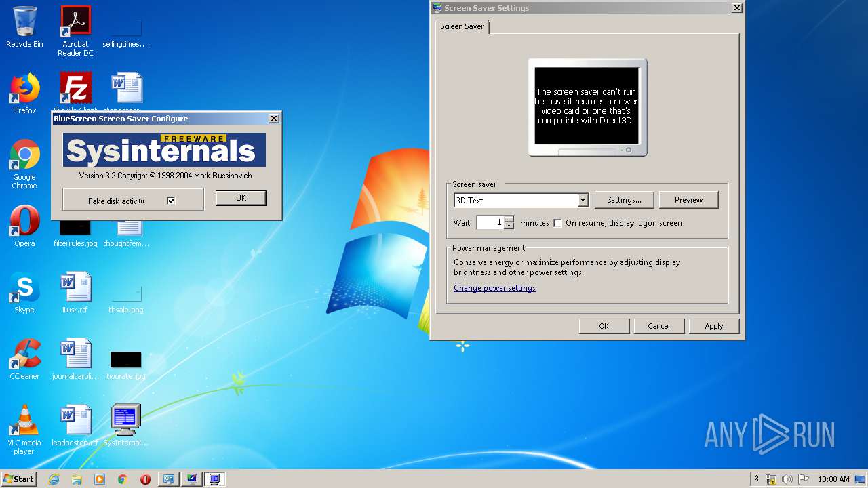Click OK in BlueScreen Configure dialog
This screenshot has width=868, height=488.
pos(241,198)
